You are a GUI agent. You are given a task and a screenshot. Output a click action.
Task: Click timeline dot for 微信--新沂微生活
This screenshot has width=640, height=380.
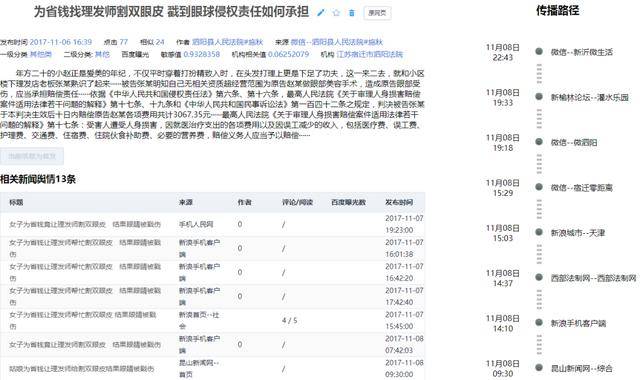tap(539, 51)
